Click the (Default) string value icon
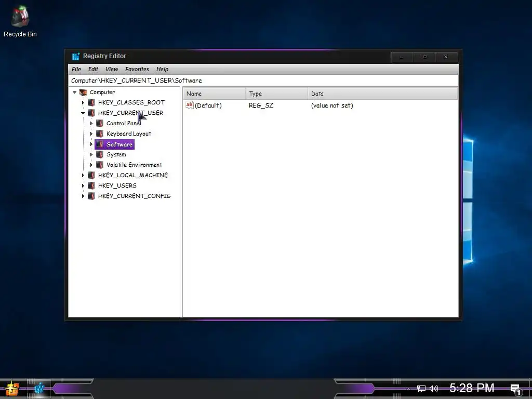The height and width of the screenshot is (399, 532). point(189,105)
